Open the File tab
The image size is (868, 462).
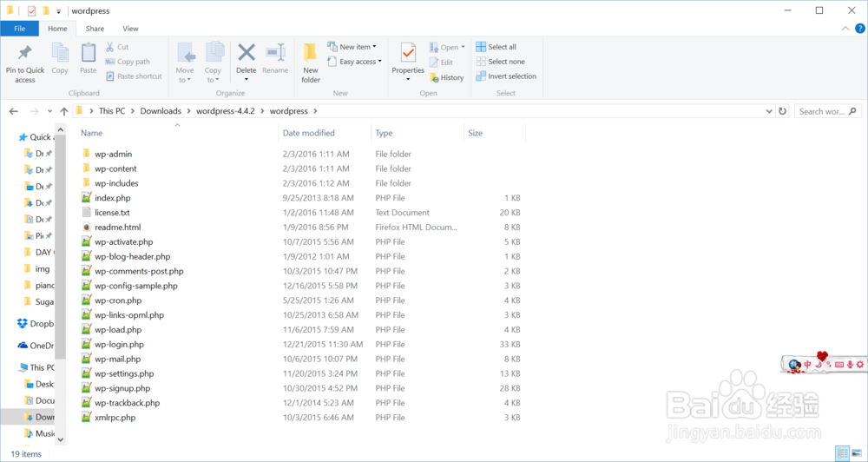point(19,29)
